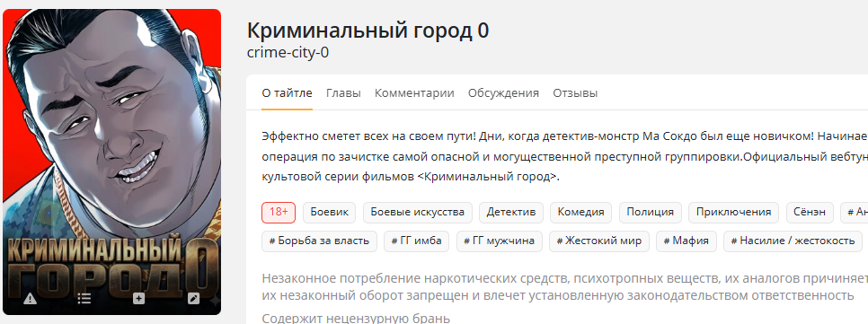
Task: Open the Главы tab
Action: [343, 92]
